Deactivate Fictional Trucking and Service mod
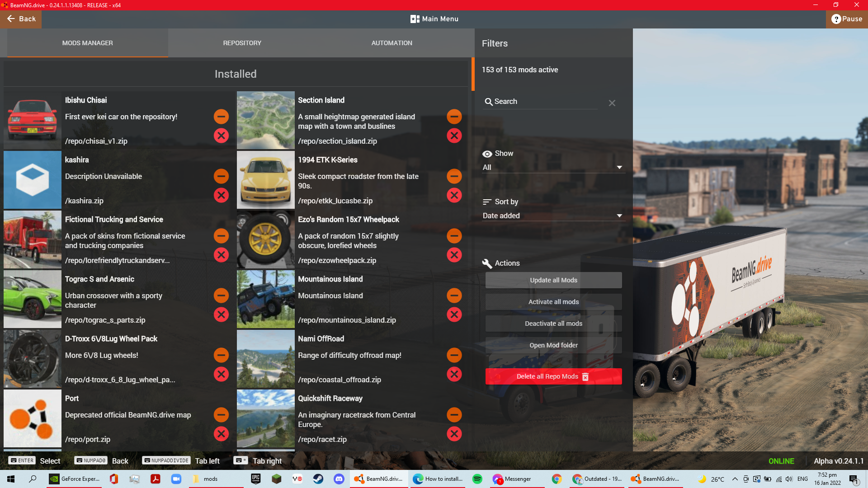Viewport: 868px width, 488px height. tap(221, 236)
